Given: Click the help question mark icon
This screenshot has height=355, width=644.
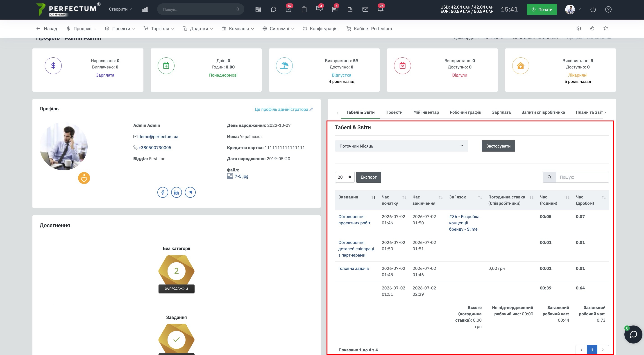Looking at the screenshot, I should [608, 9].
